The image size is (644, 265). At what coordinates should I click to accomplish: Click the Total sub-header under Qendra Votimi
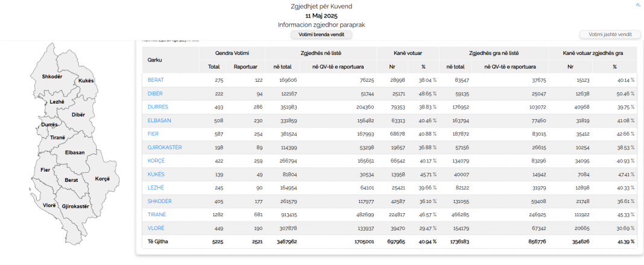pos(214,67)
